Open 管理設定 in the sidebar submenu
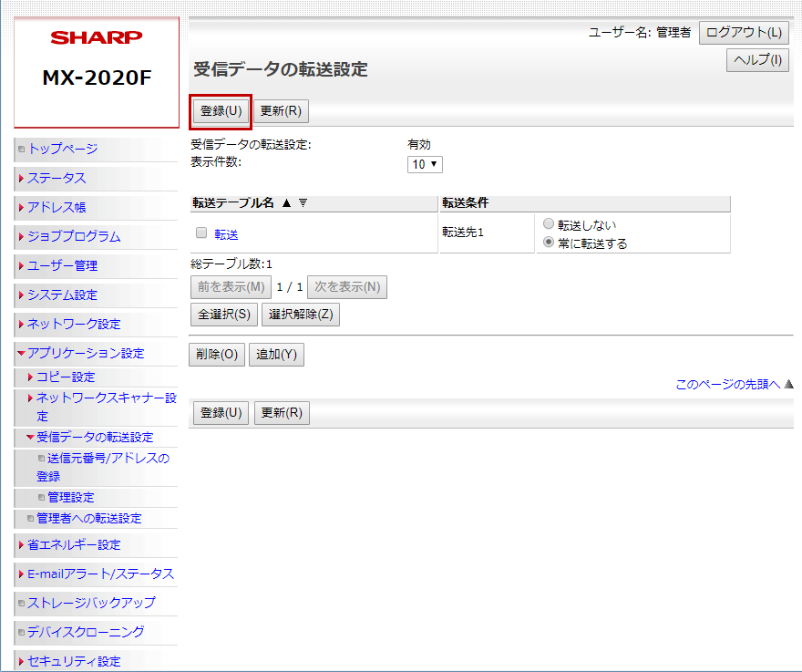Viewport: 802px width, 672px height. (70, 497)
